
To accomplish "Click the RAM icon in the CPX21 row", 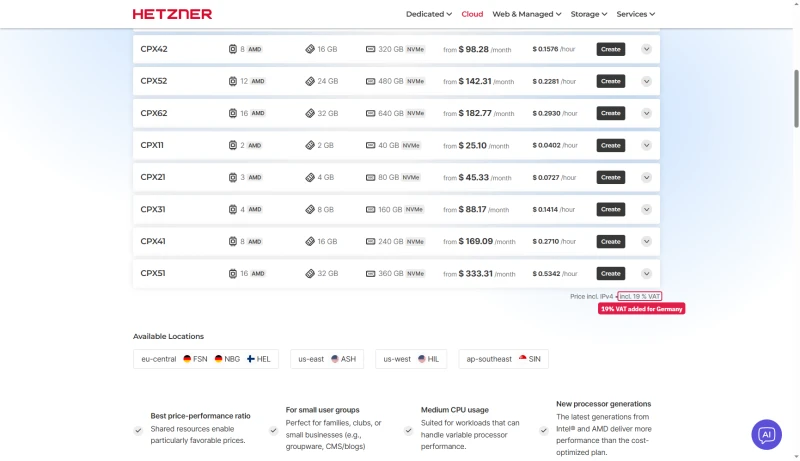I will [310, 177].
